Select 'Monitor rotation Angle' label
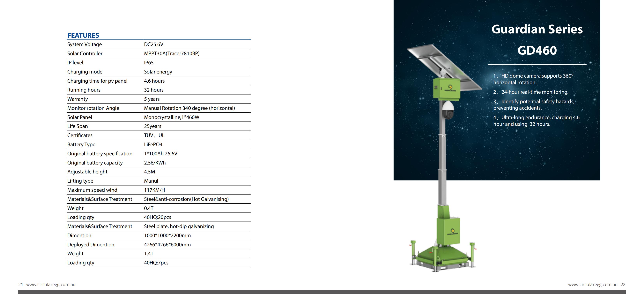Viewport: 644px width, 294px height. click(93, 108)
